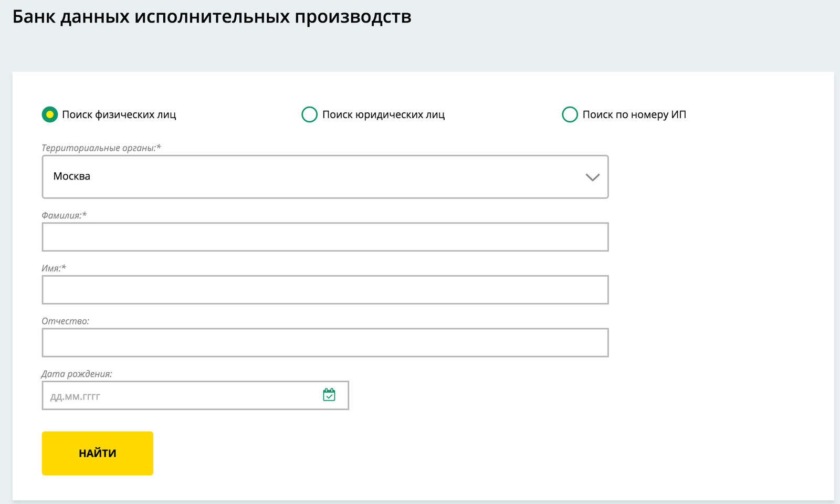Focus the "Фамилия" input field
This screenshot has height=504, width=840.
325,237
